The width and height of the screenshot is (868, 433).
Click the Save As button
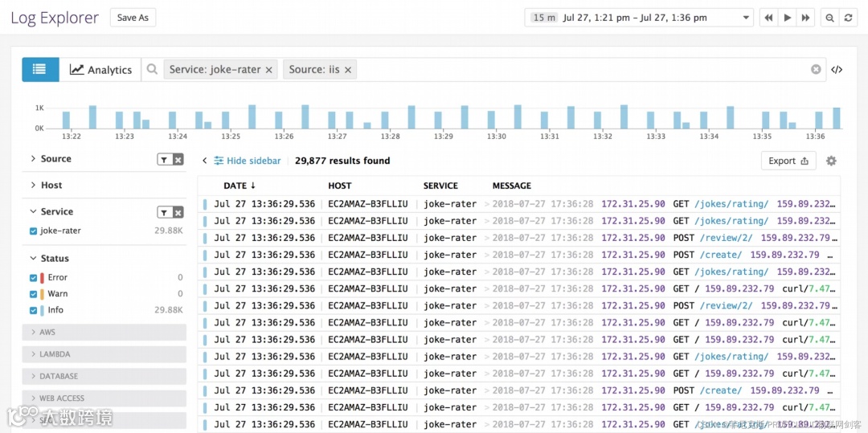tap(133, 18)
